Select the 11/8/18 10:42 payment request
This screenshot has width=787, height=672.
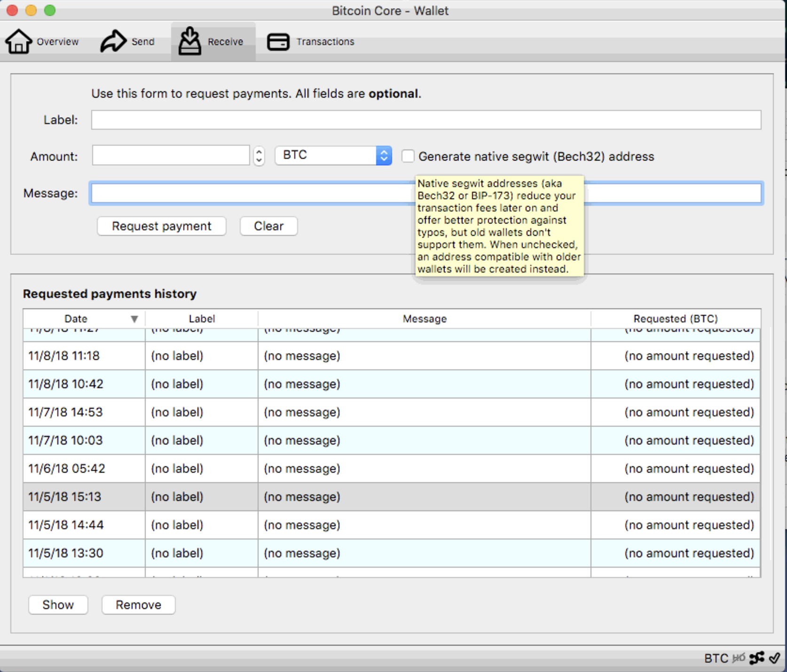coord(392,384)
